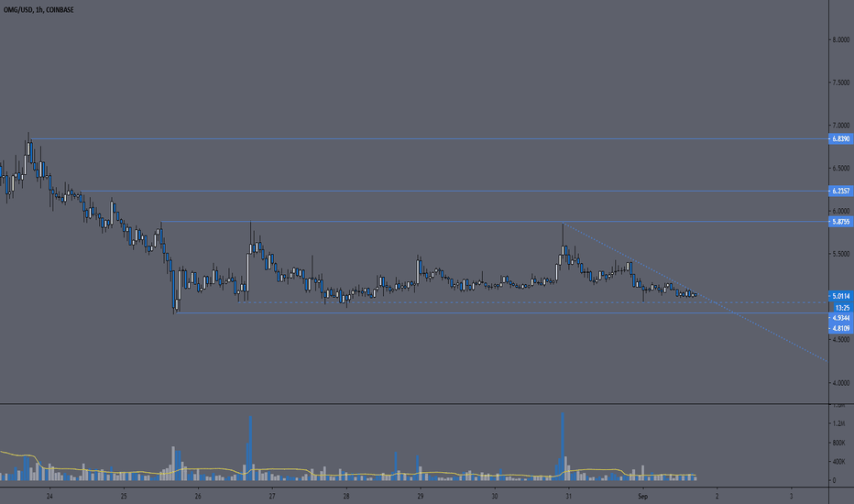The height and width of the screenshot is (504, 854).
Task: Click date 29 on the time axis
Action: click(x=420, y=497)
